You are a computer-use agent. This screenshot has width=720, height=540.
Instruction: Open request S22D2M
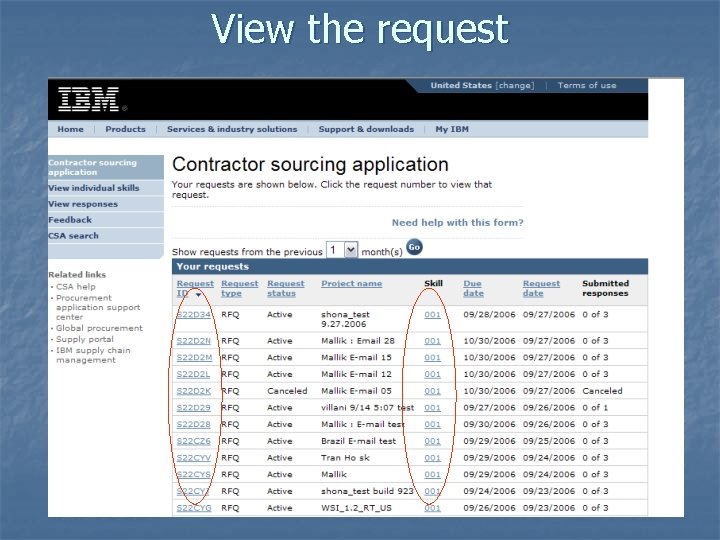194,357
